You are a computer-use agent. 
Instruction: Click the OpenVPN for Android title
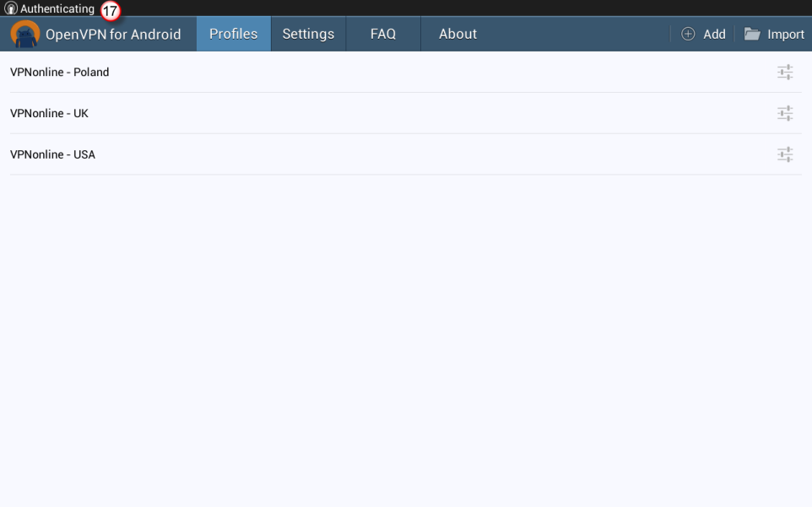coord(113,34)
